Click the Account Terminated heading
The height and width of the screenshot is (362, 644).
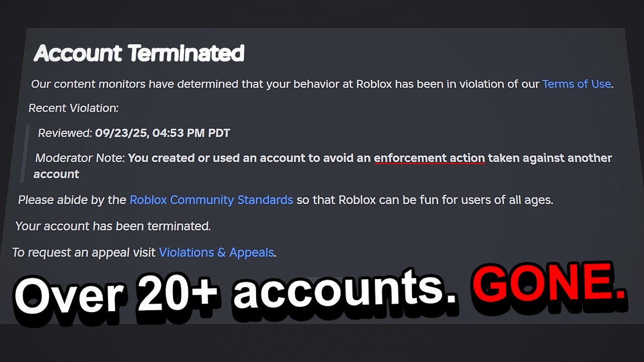pos(139,53)
